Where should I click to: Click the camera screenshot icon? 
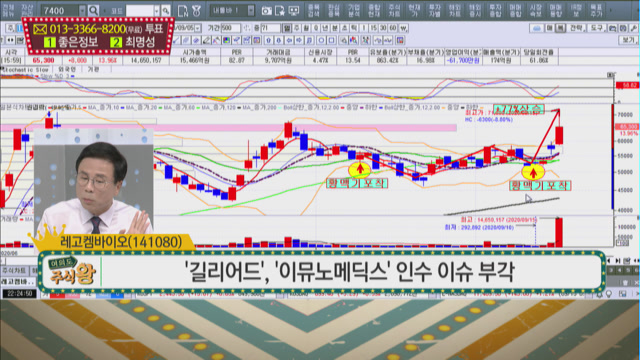click(x=267, y=11)
